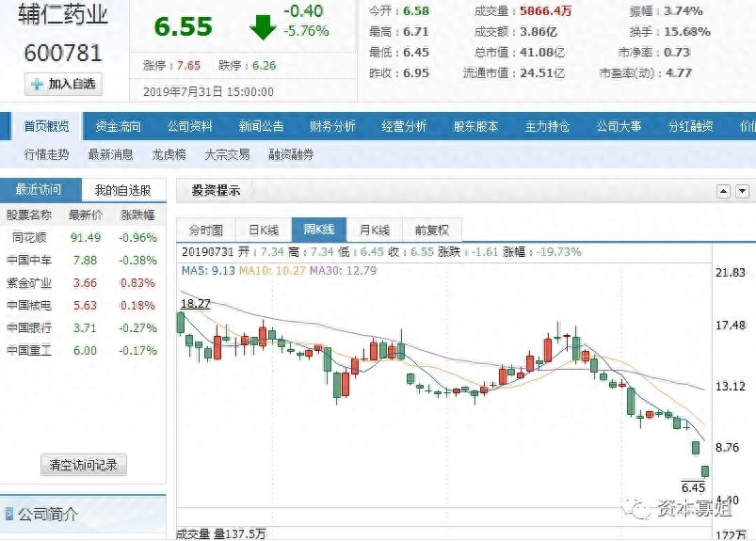756x541 pixels.
Task: Click 紫金矿业 change 0.83%
Action: (137, 283)
